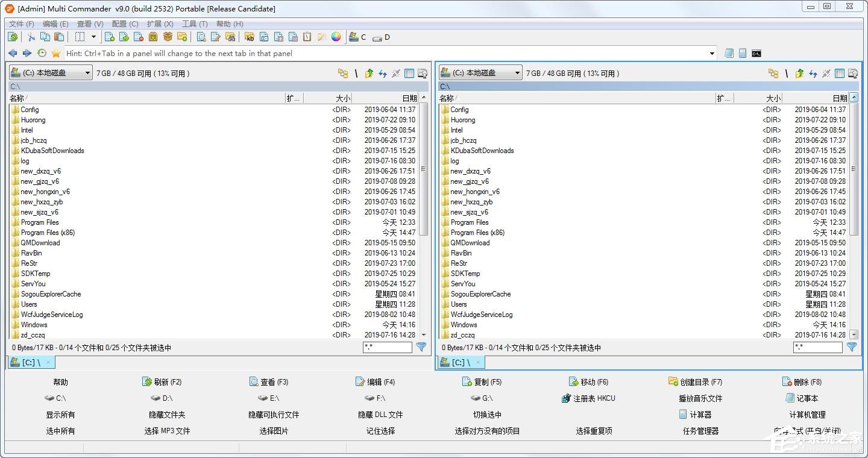Click the left panel filter input field
The image size is (868, 458).
(x=388, y=347)
